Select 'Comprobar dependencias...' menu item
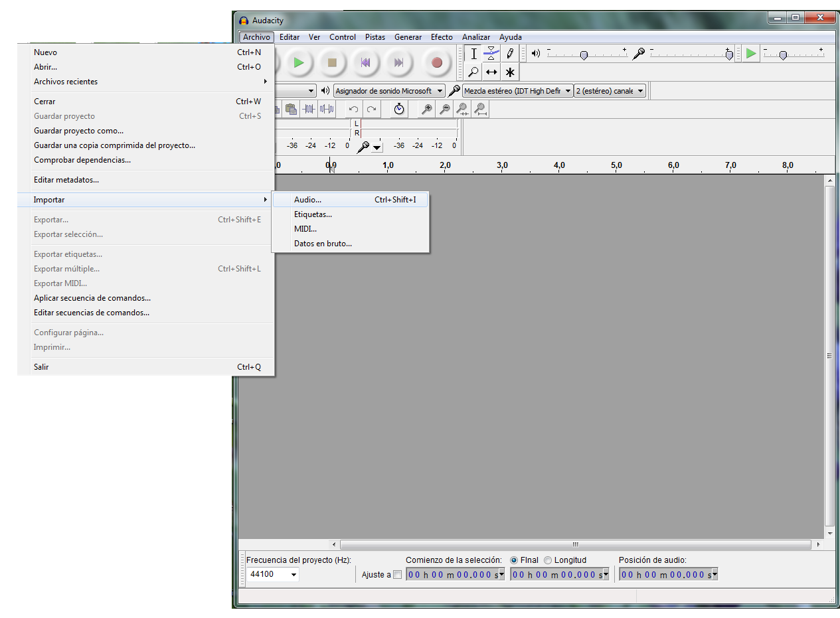The height and width of the screenshot is (618, 840). coord(146,160)
